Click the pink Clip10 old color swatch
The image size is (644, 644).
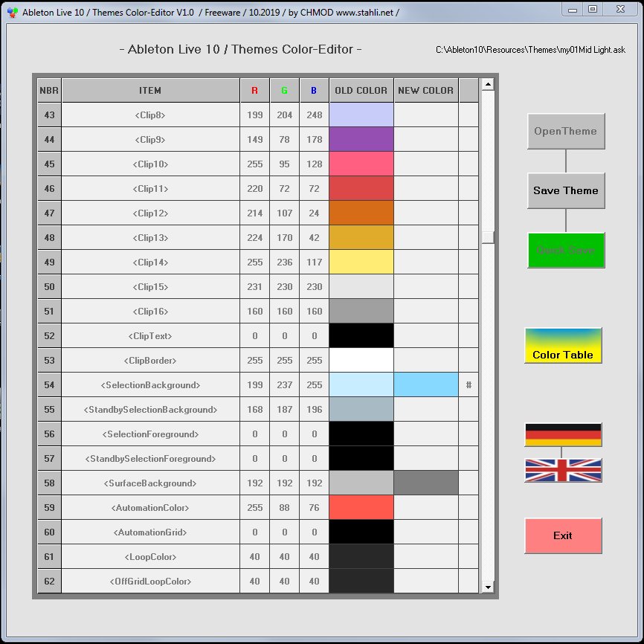[361, 164]
